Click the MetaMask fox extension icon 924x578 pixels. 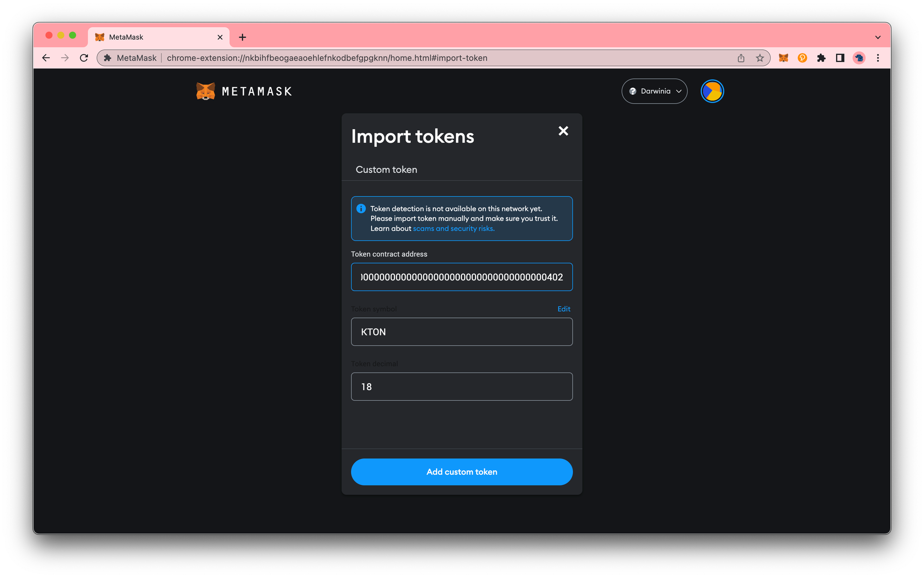click(783, 58)
